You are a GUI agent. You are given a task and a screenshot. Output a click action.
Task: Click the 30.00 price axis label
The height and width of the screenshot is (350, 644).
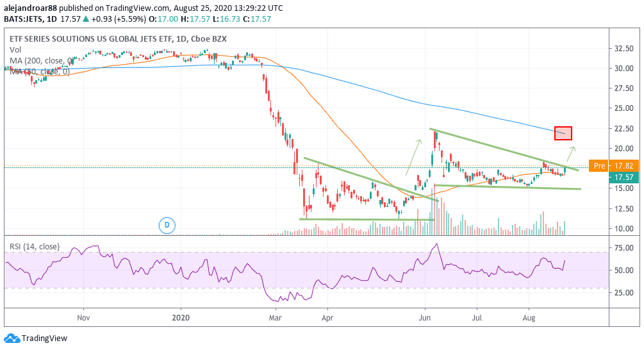624,69
